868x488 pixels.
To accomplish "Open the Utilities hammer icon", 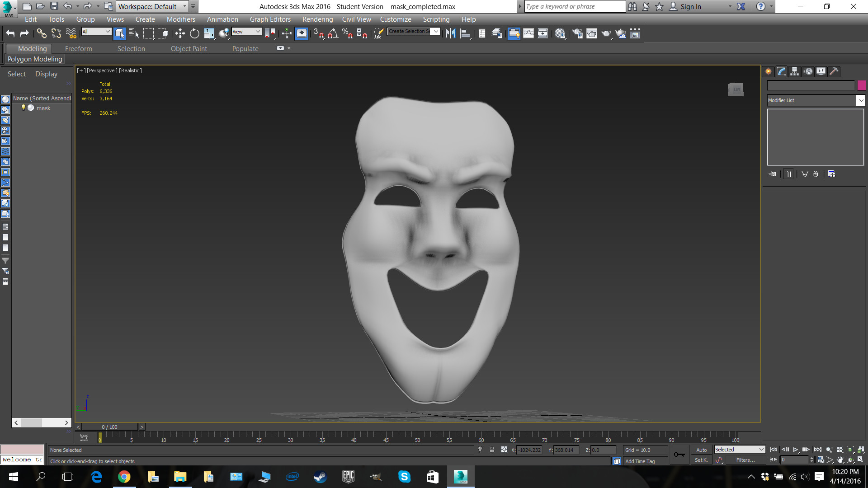I will pos(834,71).
